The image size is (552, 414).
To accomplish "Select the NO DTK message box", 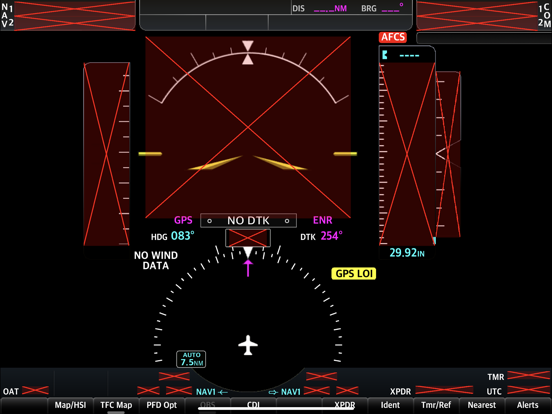I will coord(248,221).
